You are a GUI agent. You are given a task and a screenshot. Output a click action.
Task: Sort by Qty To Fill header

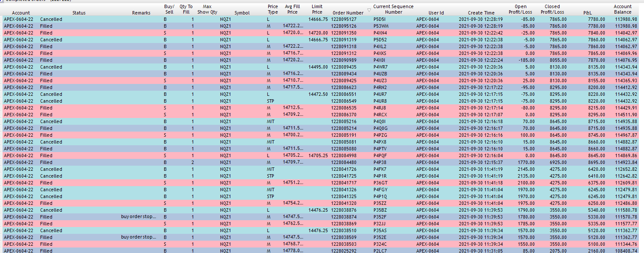pos(186,9)
